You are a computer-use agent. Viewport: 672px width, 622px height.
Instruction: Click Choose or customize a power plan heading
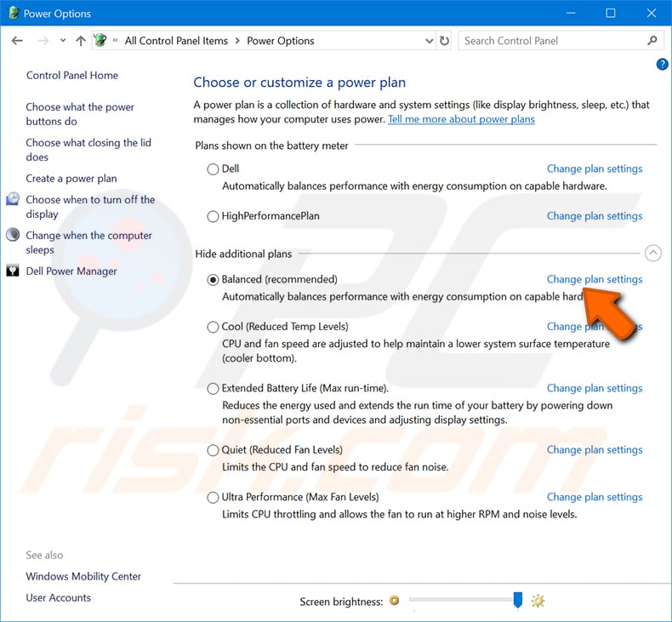(299, 83)
